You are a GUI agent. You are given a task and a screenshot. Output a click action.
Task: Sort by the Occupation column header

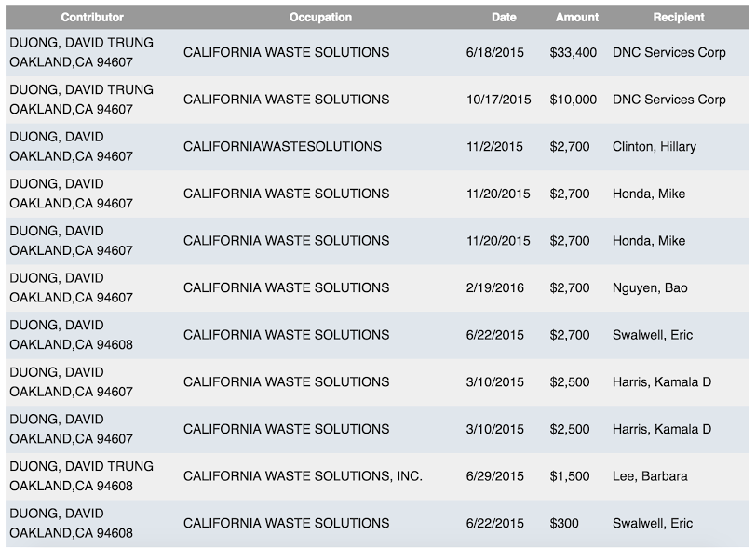[320, 18]
